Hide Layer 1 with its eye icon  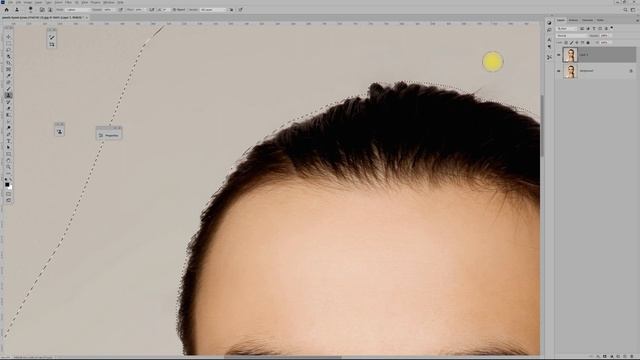click(558, 55)
